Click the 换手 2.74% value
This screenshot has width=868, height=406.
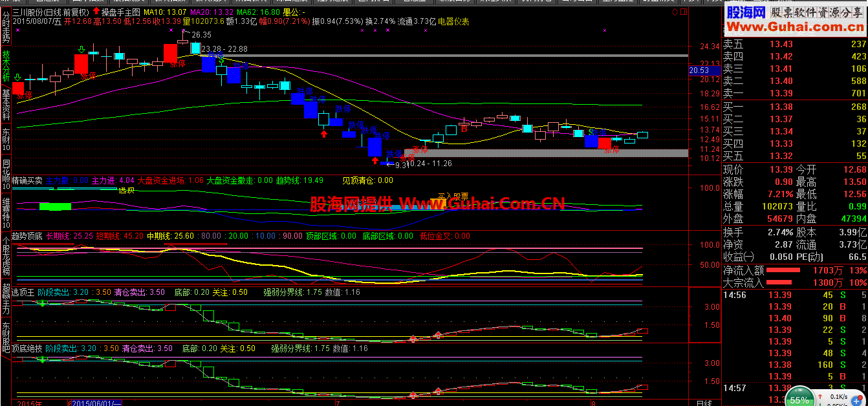(x=780, y=231)
